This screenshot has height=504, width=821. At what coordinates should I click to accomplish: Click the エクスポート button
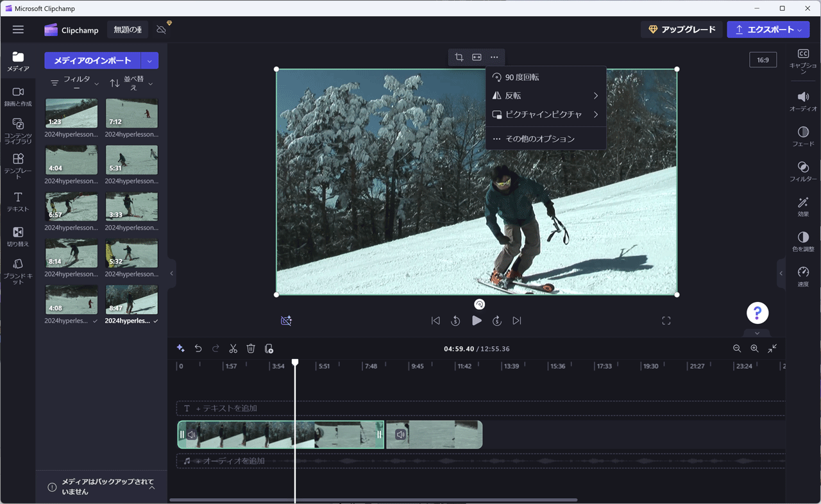point(768,29)
